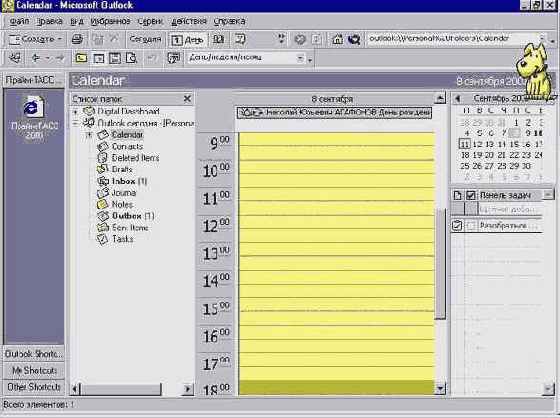Toggle the Folder List toolbar icon

(x=99, y=58)
